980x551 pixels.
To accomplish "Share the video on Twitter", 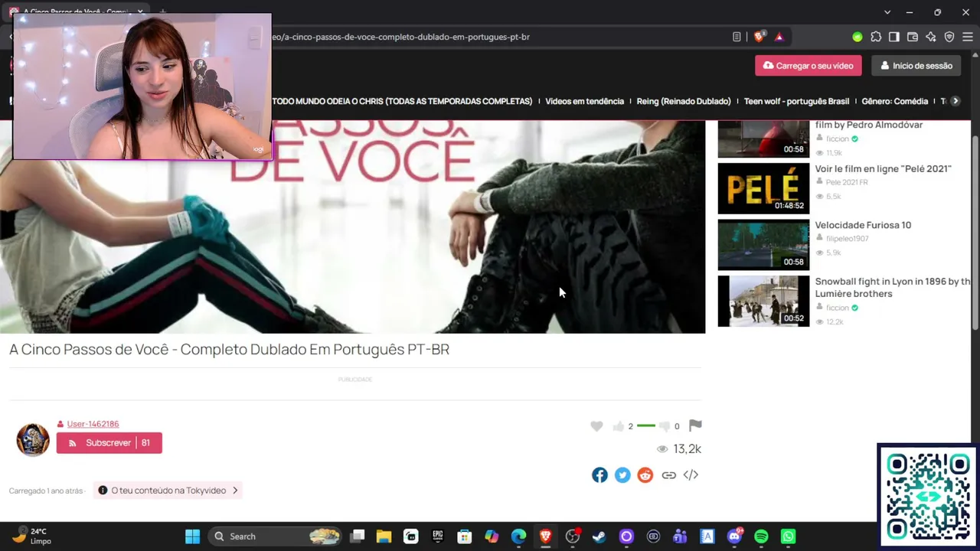I will 622,475.
